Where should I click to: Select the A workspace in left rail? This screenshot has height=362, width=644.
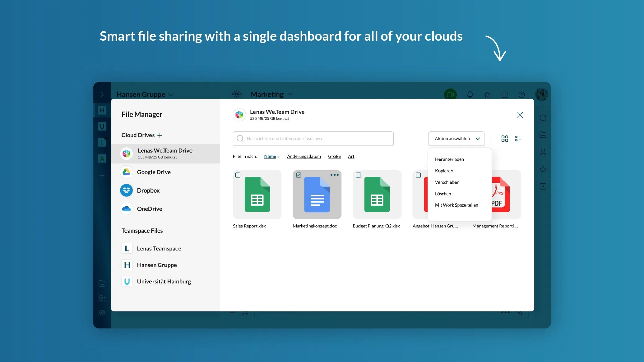point(102,158)
